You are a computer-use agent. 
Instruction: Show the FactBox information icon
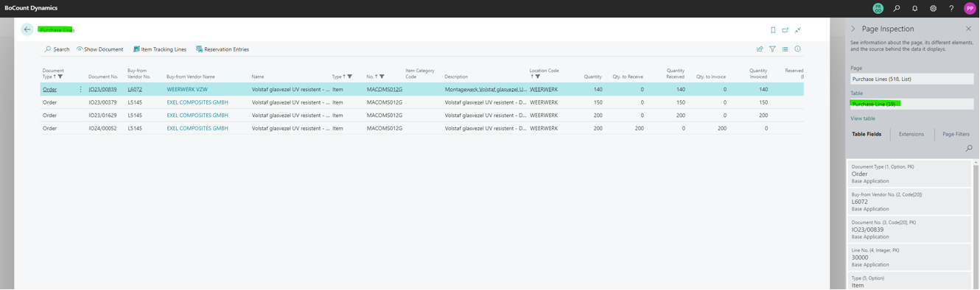pos(798,49)
